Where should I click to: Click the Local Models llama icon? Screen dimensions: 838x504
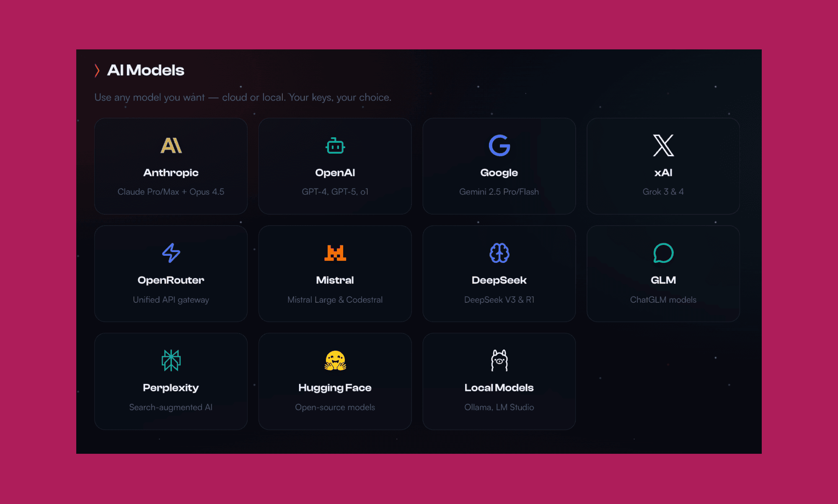[499, 360]
